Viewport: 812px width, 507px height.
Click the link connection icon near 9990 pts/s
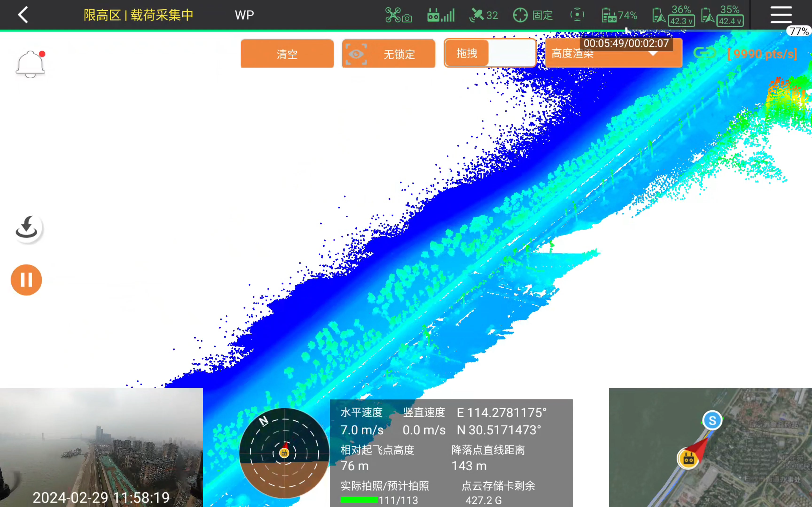705,53
